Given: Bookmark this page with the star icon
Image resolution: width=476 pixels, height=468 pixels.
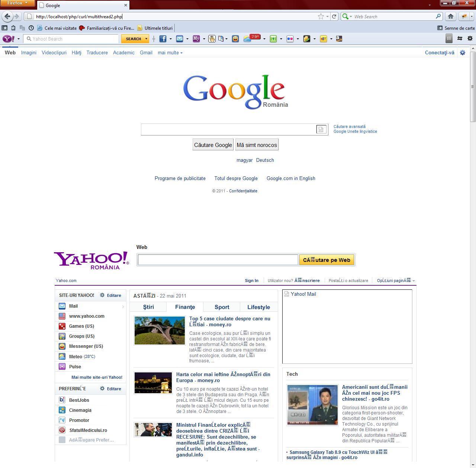Looking at the screenshot, I should [321, 16].
